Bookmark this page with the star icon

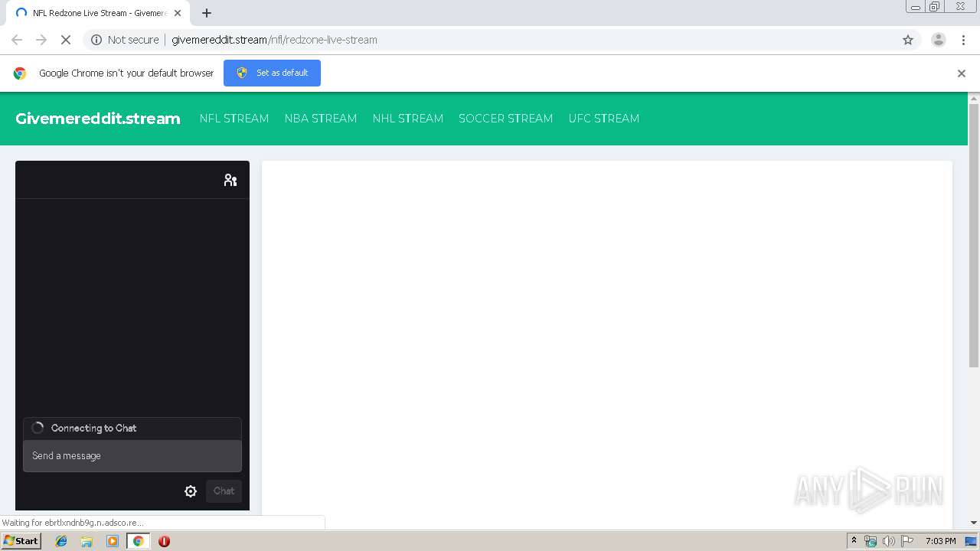[908, 40]
